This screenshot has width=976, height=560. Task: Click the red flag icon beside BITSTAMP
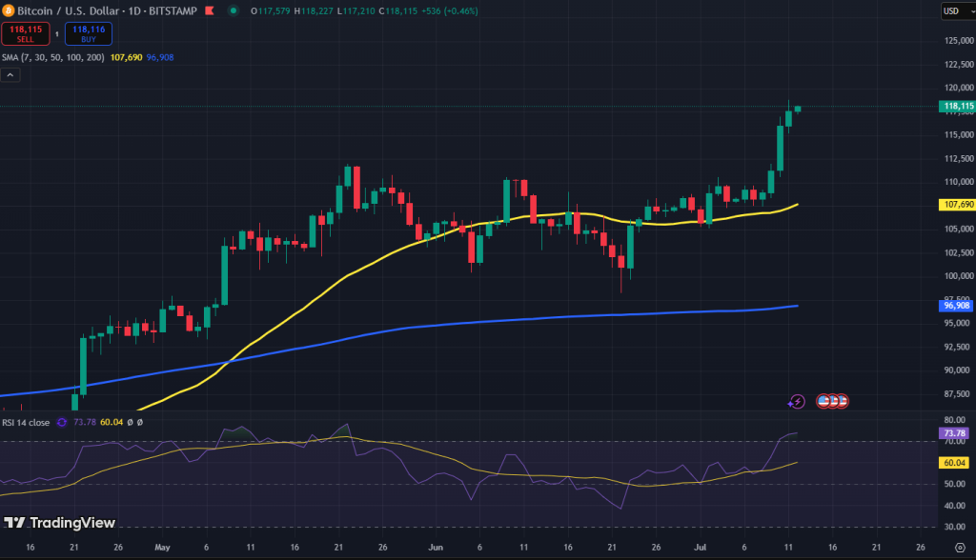[x=210, y=10]
